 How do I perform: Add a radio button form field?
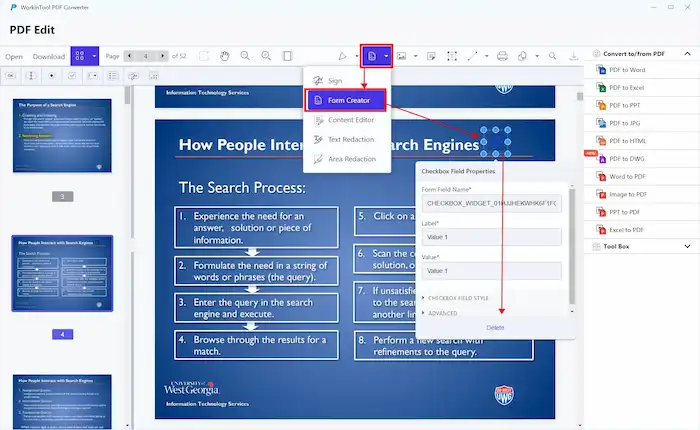pos(51,75)
